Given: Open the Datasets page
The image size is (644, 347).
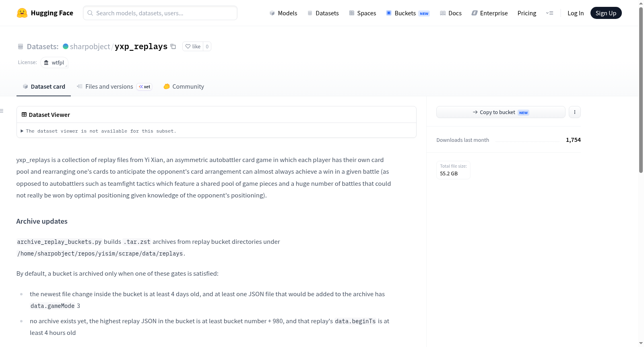Looking at the screenshot, I should pyautogui.click(x=323, y=13).
